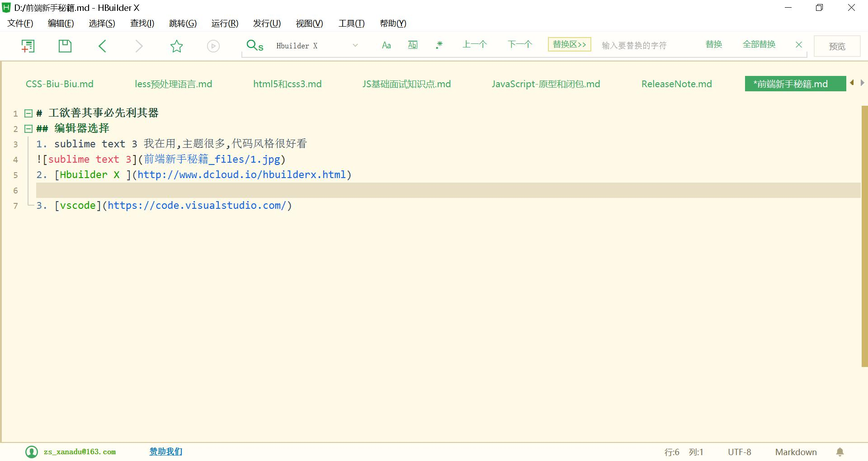Viewport: 868px width, 461px height.
Task: Collapse the 编辑器选择 heading fold
Action: [28, 129]
